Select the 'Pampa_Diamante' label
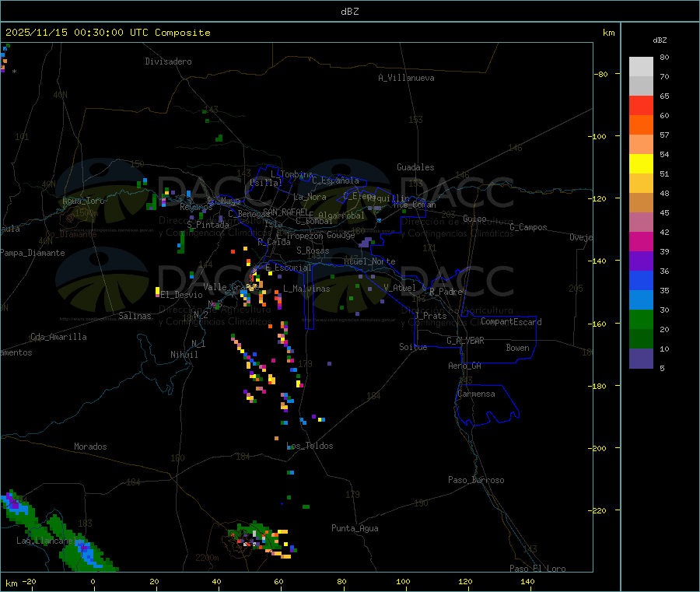Viewport: 700px width, 592px height. [33, 253]
